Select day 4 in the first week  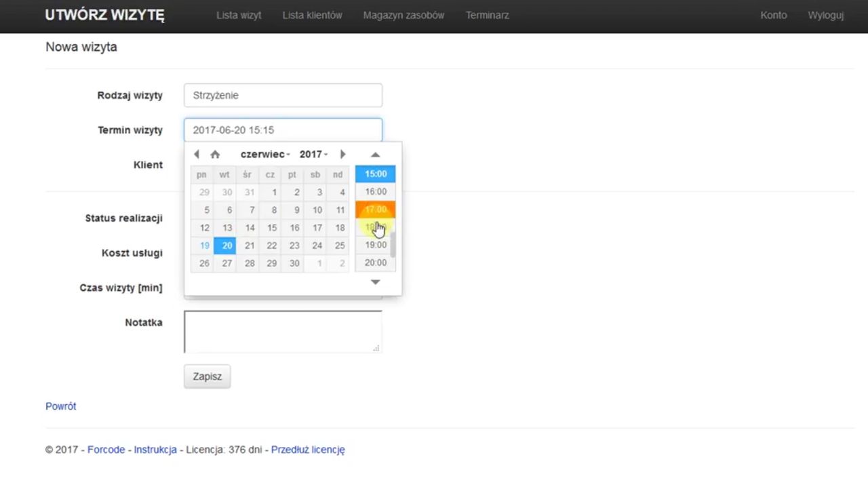click(x=338, y=193)
